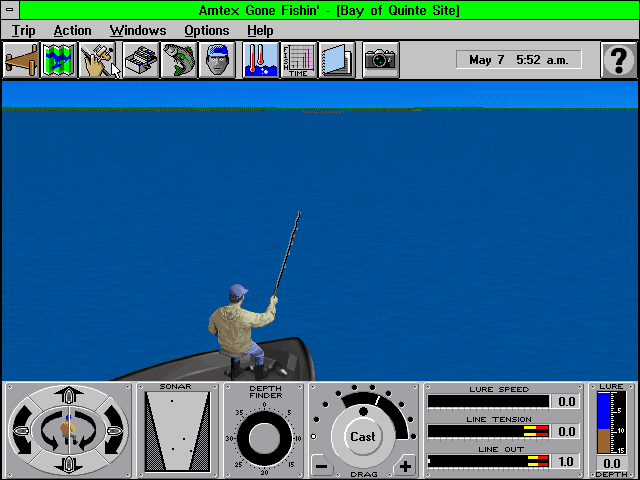Open the thermometer water temperature icon
The image size is (640, 480).
coord(260,60)
